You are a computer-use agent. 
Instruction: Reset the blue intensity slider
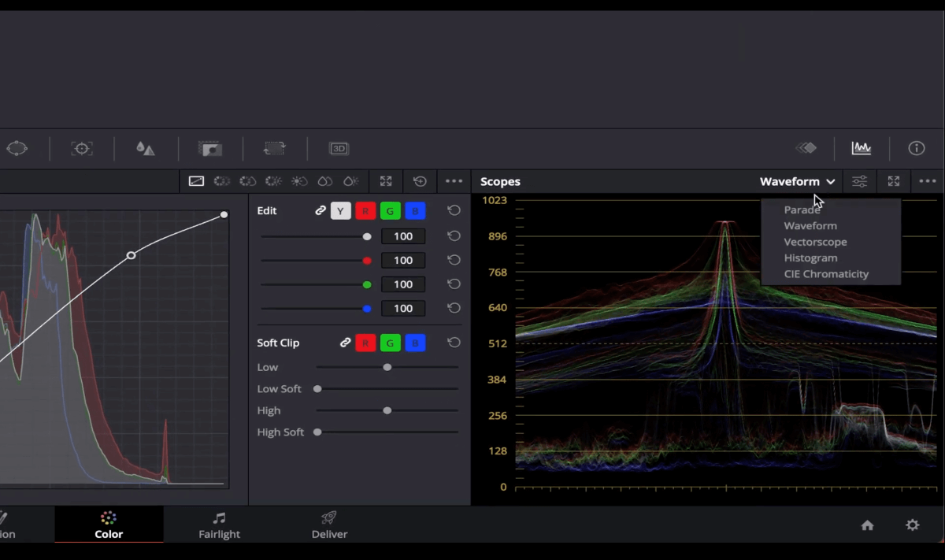tap(454, 308)
